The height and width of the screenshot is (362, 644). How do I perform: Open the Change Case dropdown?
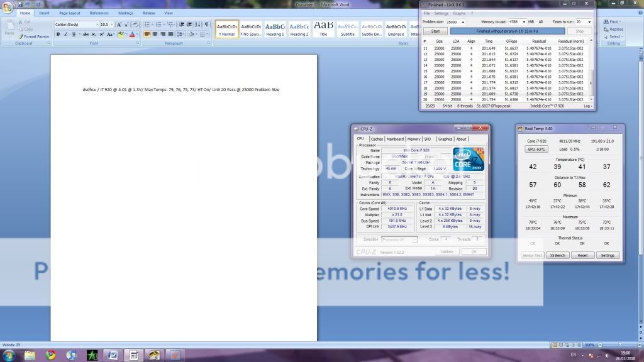click(x=110, y=35)
